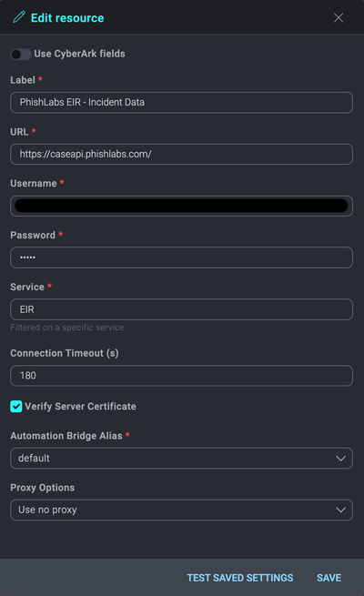Select the Connection Timeout field
Image resolution: width=364 pixels, height=596 pixels.
(181, 376)
